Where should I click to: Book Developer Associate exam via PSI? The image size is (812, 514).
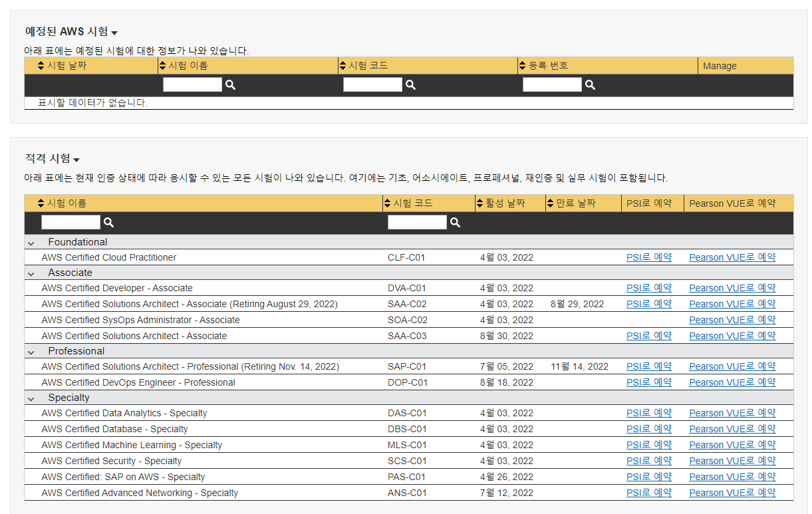pyautogui.click(x=649, y=288)
